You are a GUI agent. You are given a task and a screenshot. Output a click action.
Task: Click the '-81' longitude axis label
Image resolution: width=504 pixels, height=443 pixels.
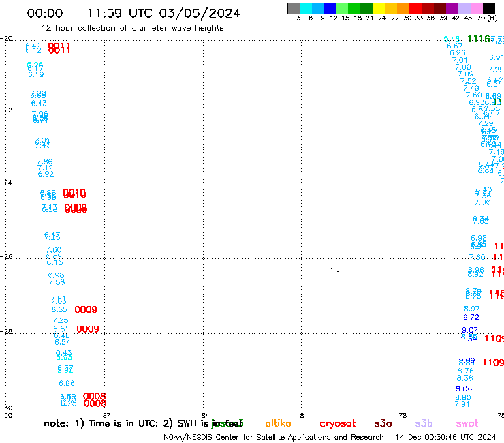[301, 415]
